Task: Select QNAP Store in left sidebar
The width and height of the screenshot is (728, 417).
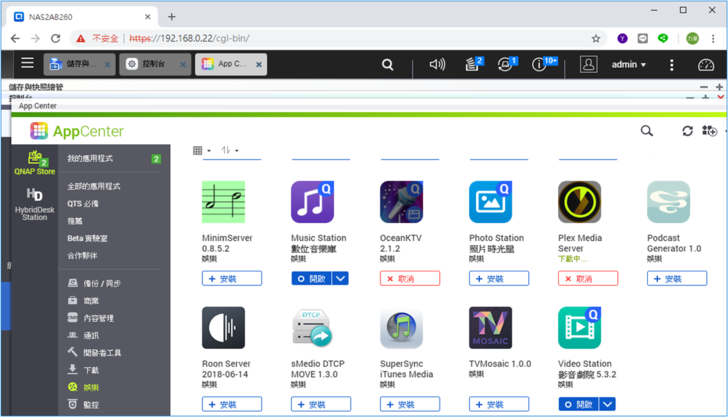Action: [x=34, y=163]
